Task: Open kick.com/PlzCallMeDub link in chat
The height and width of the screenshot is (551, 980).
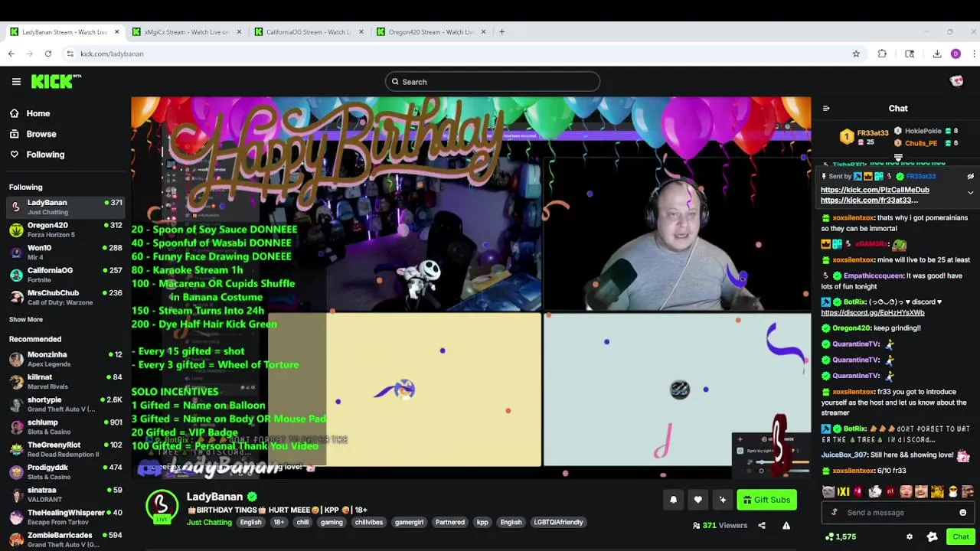Action: coord(875,190)
